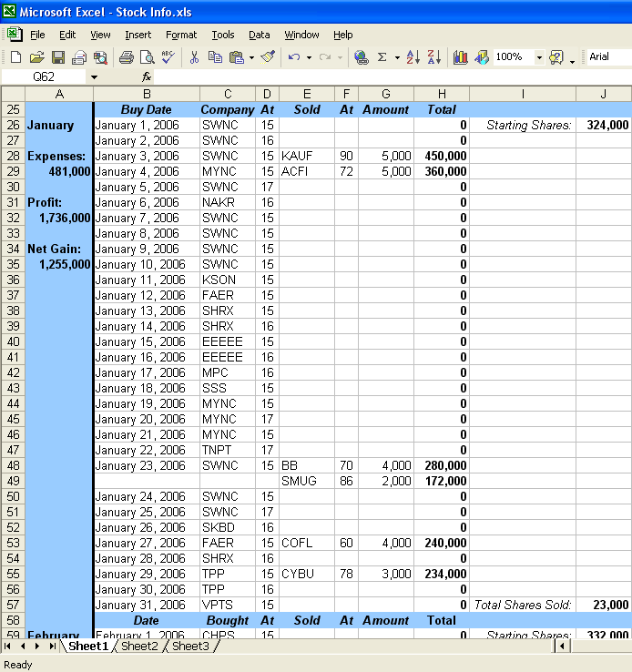Open the Help menu
Viewport: 632px width, 672px height.
pos(342,35)
